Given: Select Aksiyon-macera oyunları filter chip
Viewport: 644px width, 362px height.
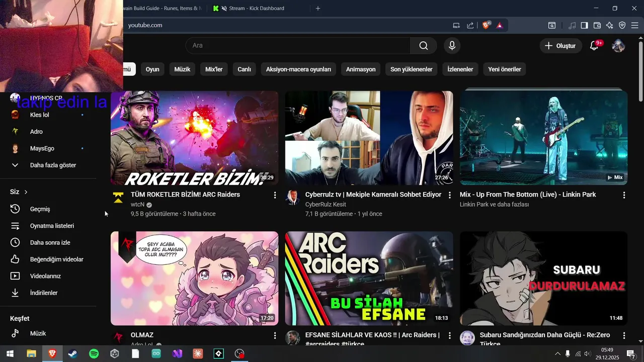Looking at the screenshot, I should tap(298, 69).
